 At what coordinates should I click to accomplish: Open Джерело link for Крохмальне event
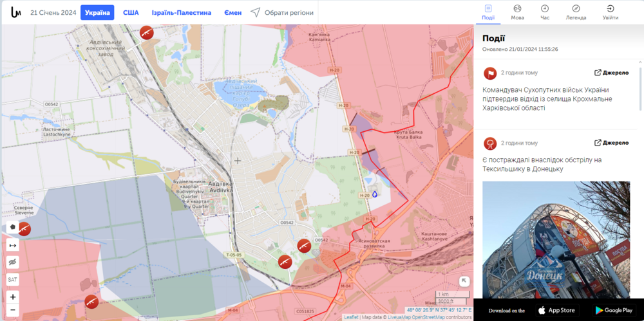tap(611, 73)
